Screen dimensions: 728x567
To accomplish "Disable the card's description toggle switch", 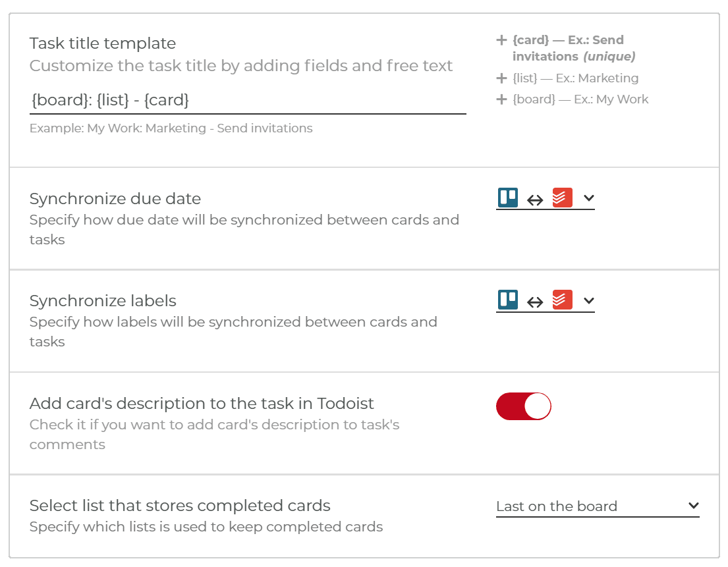I will point(523,406).
